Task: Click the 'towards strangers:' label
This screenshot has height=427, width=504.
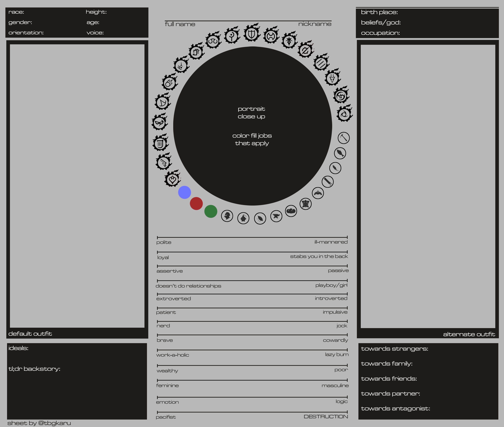Action: (x=395, y=349)
